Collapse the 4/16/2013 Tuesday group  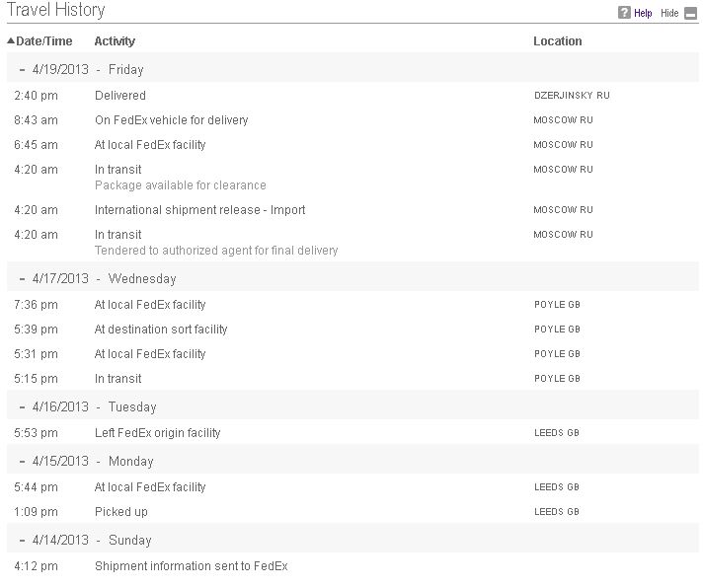click(22, 407)
